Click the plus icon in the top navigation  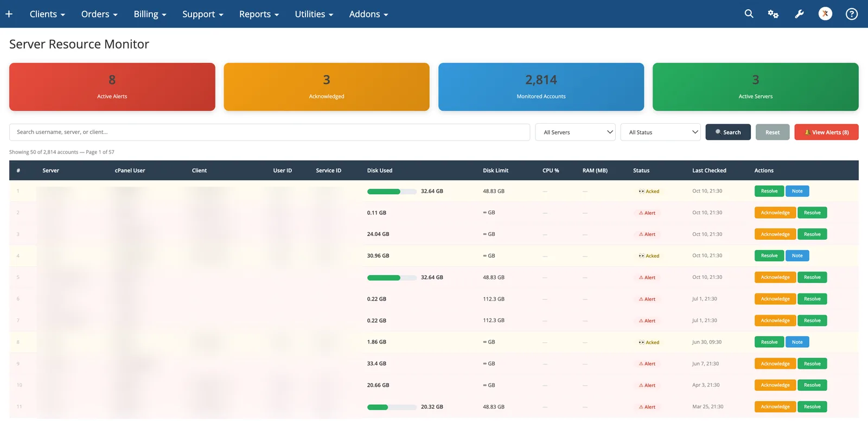point(9,14)
